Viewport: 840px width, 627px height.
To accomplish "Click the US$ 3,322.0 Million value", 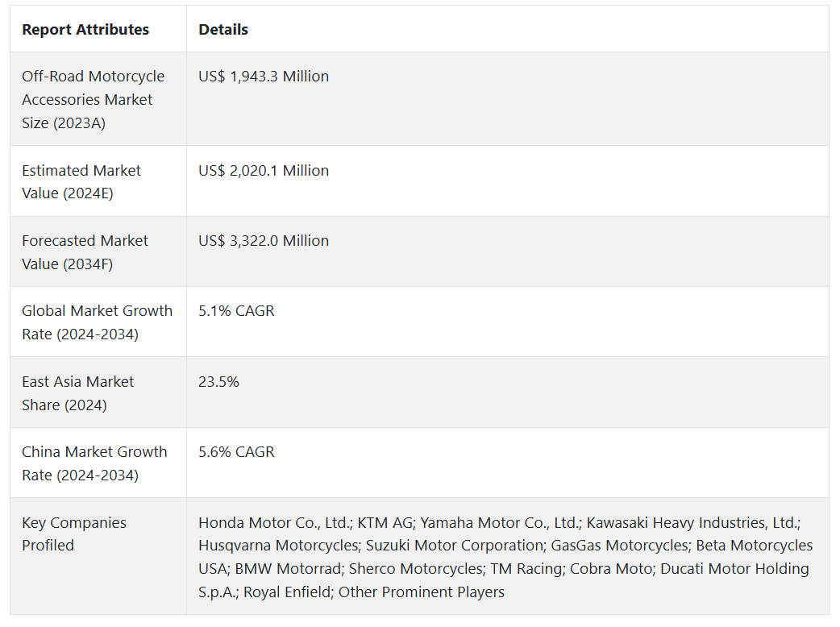I will tap(264, 241).
